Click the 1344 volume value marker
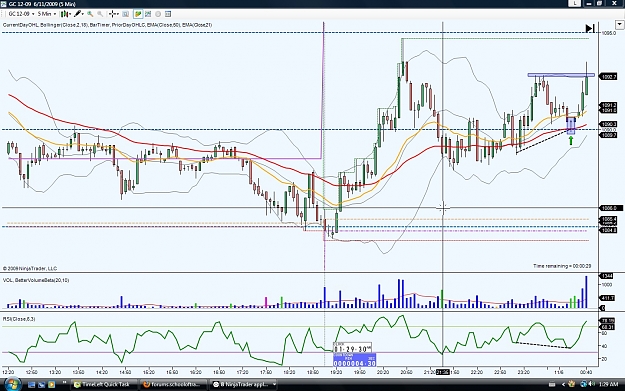Screen dimensions: 625x391 click(607, 276)
